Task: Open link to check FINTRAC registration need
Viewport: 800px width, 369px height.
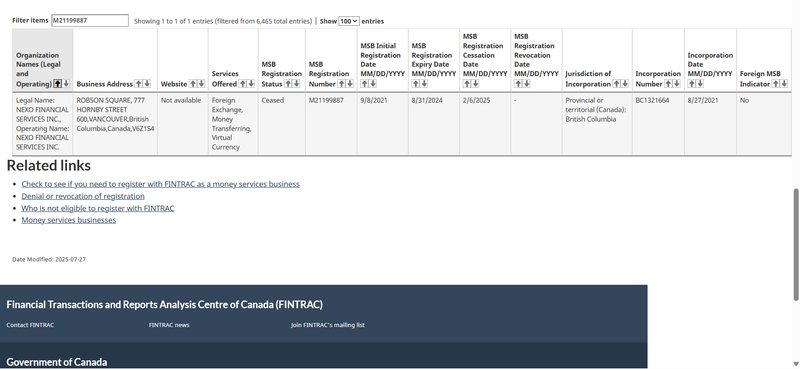Action: pos(160,184)
